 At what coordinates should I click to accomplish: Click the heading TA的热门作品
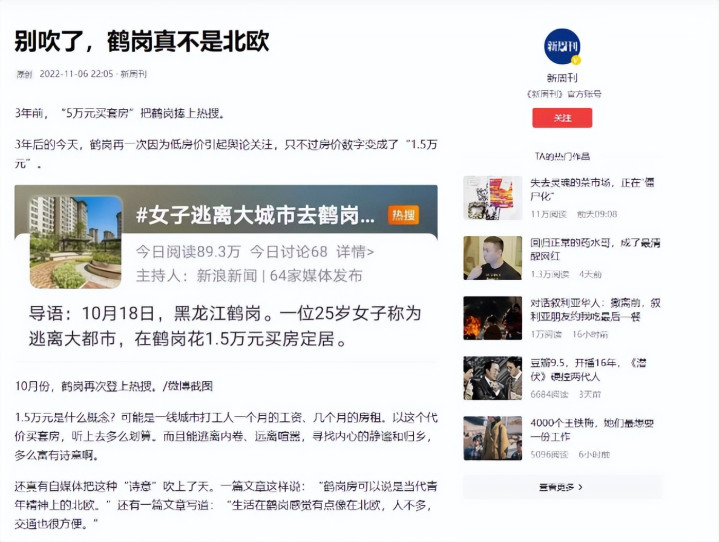pos(562,156)
